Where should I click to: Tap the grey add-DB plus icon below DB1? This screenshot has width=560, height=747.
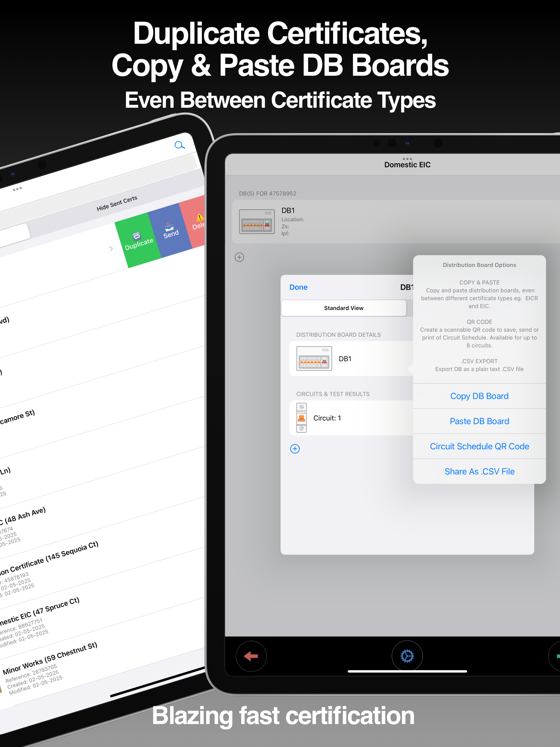coord(239,257)
